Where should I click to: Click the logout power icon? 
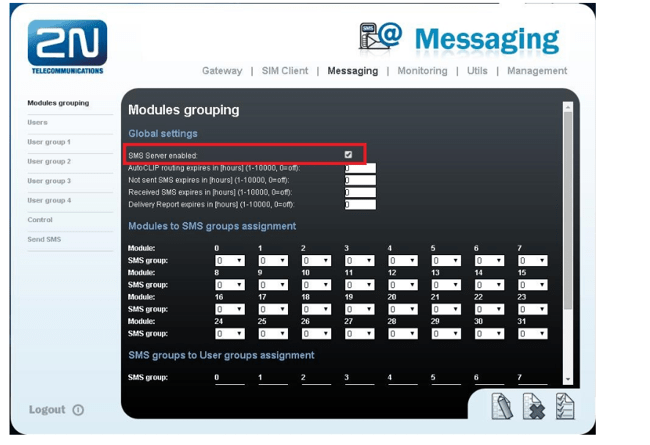point(78,410)
